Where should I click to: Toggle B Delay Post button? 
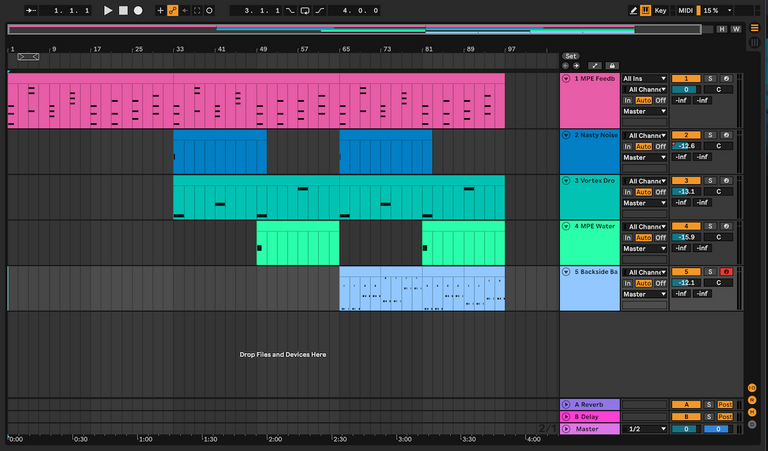pos(725,417)
